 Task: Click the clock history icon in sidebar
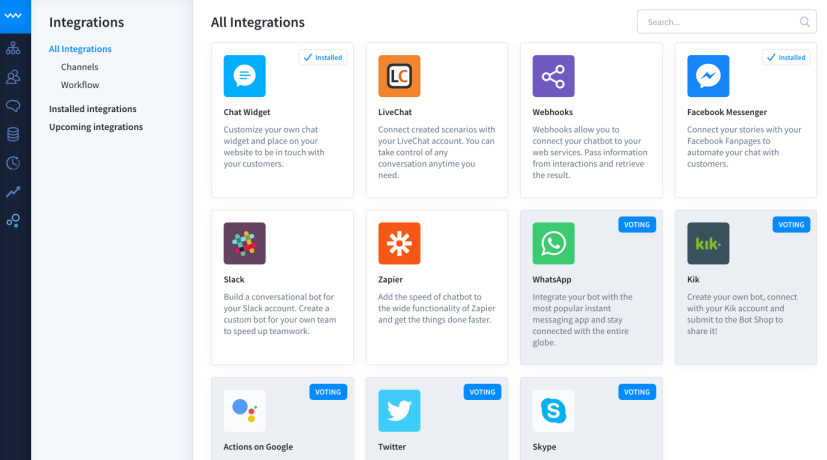[x=13, y=163]
